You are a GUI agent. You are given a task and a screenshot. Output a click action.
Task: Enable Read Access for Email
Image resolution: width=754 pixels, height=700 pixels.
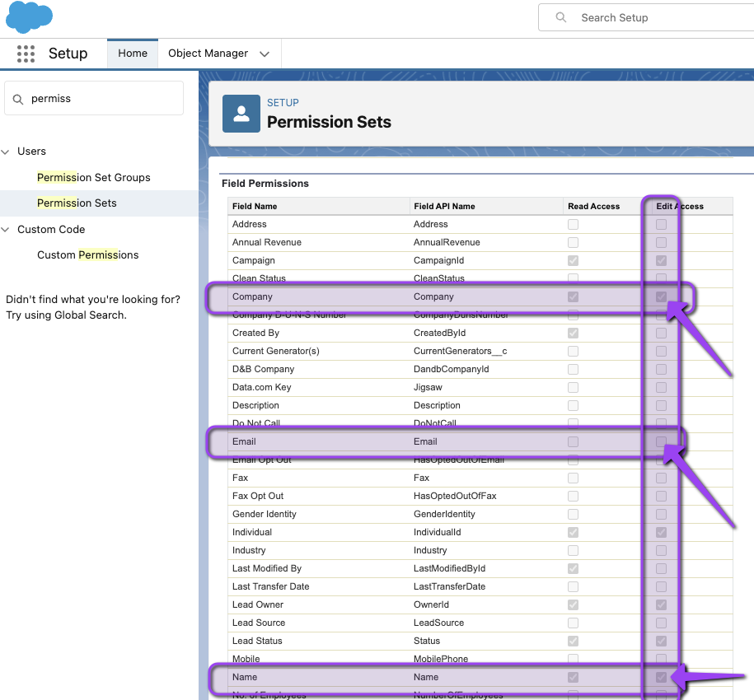(573, 441)
